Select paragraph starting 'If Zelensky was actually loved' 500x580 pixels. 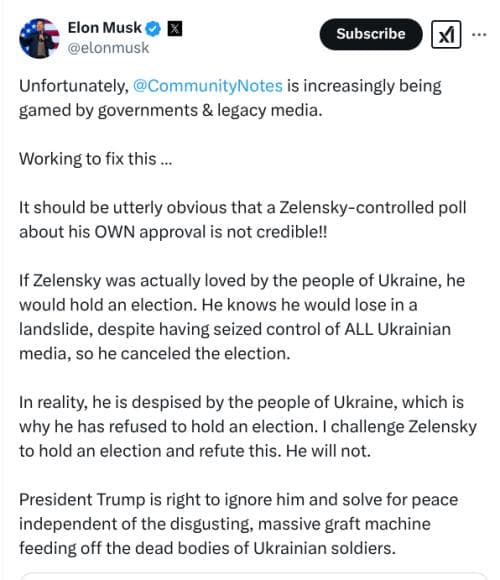pos(242,317)
